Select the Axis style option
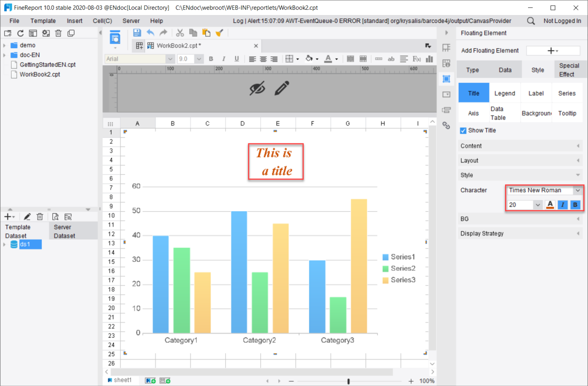Screen dimensions: 588x386 click(x=474, y=113)
